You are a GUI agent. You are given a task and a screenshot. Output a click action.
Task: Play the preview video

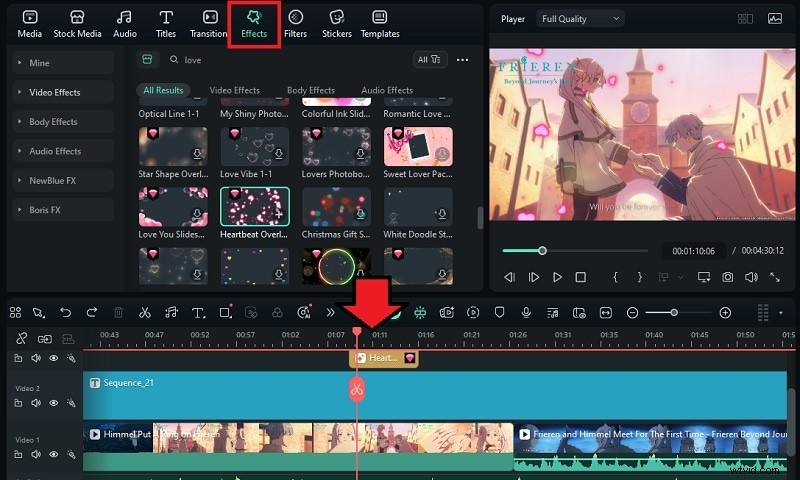pyautogui.click(x=557, y=277)
